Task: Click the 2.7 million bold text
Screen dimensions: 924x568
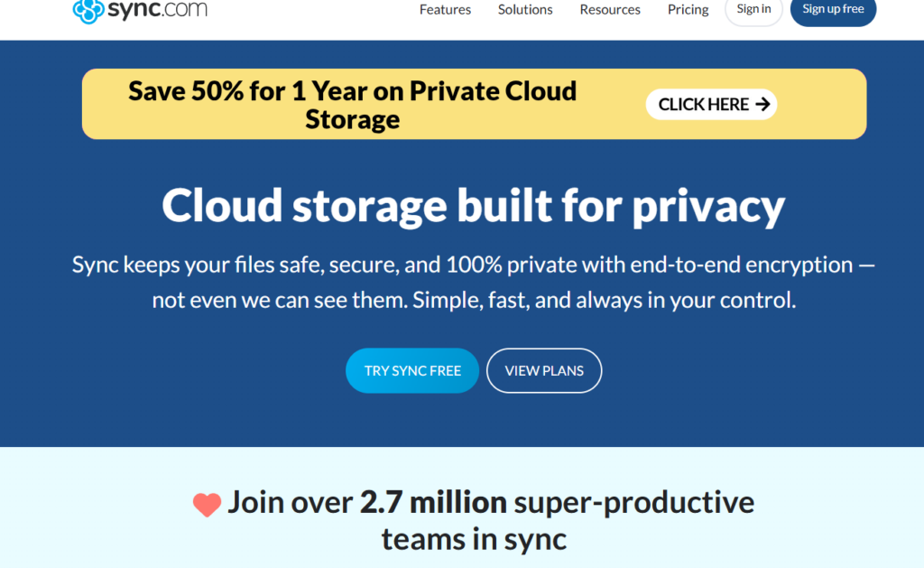Action: (x=433, y=502)
